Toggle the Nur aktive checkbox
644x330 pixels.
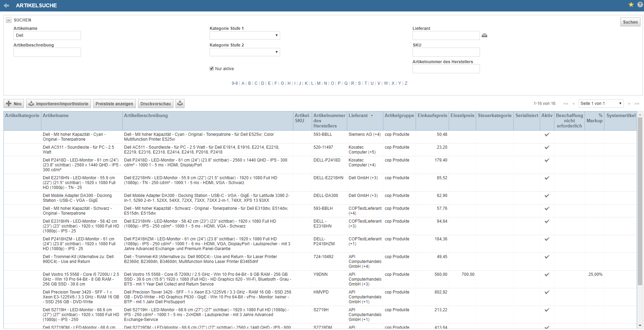click(212, 68)
